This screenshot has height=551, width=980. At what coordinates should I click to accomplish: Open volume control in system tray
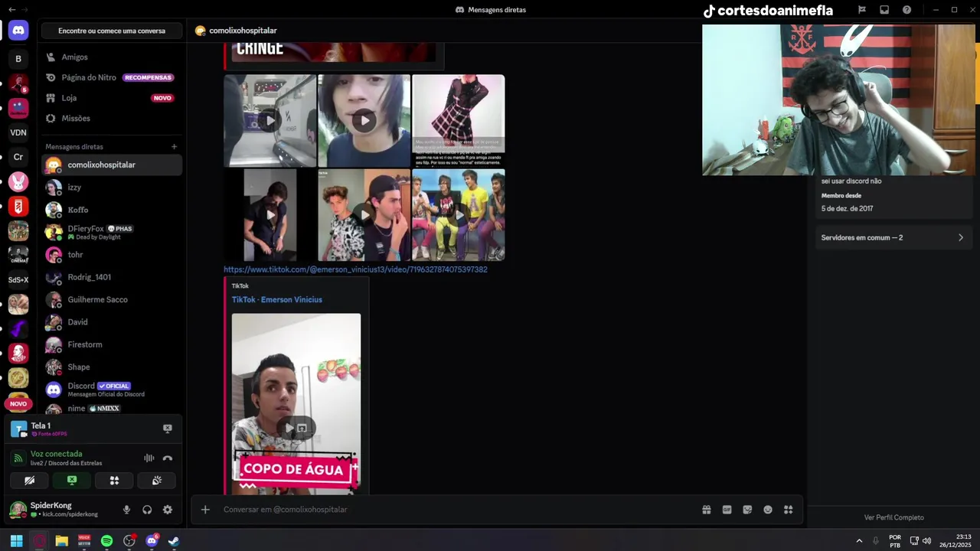[x=927, y=541]
